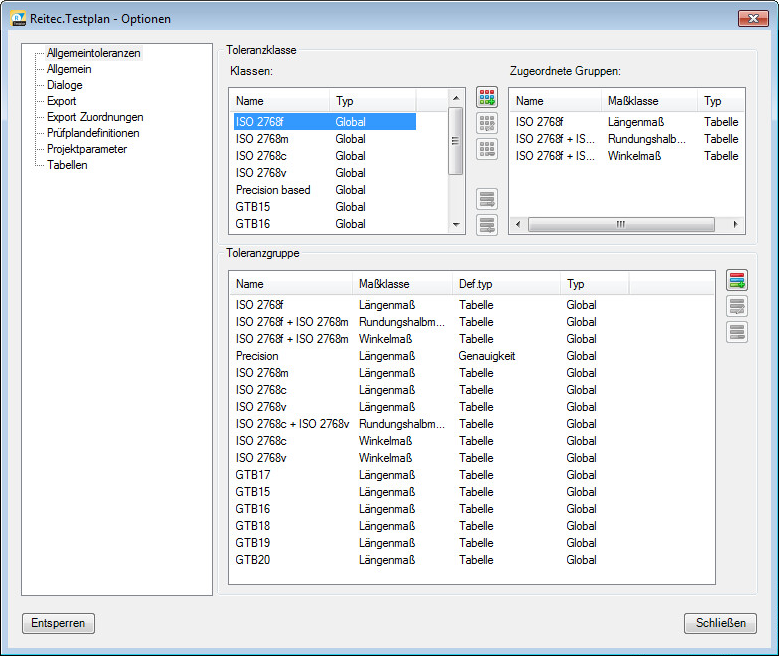Click the grayed grid delete-class icon

[x=487, y=150]
